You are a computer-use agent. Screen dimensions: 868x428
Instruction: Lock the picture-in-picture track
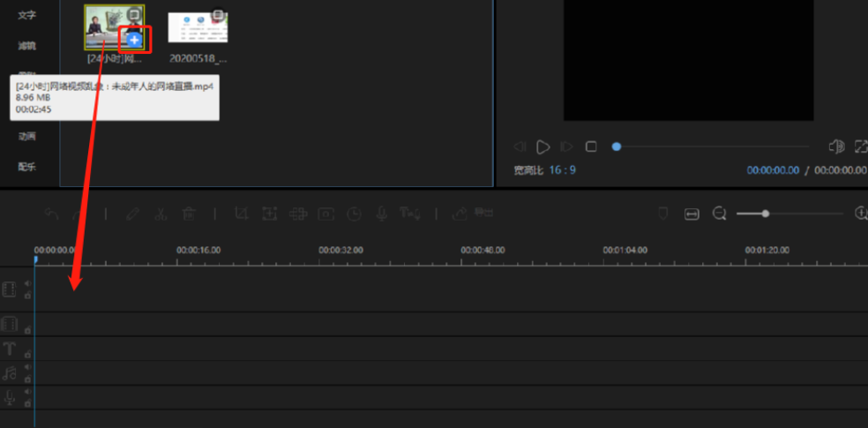[27, 330]
